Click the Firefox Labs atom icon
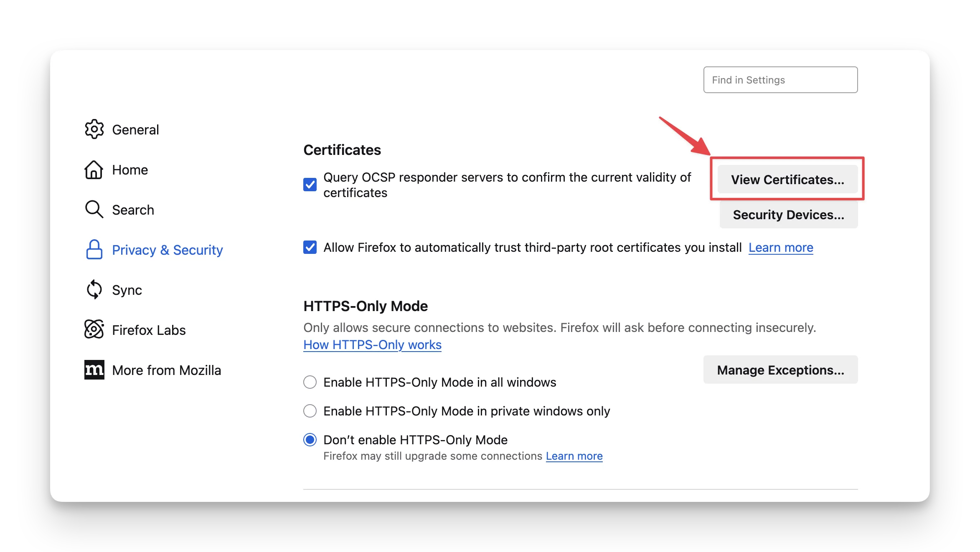The width and height of the screenshot is (980, 552). click(x=94, y=330)
